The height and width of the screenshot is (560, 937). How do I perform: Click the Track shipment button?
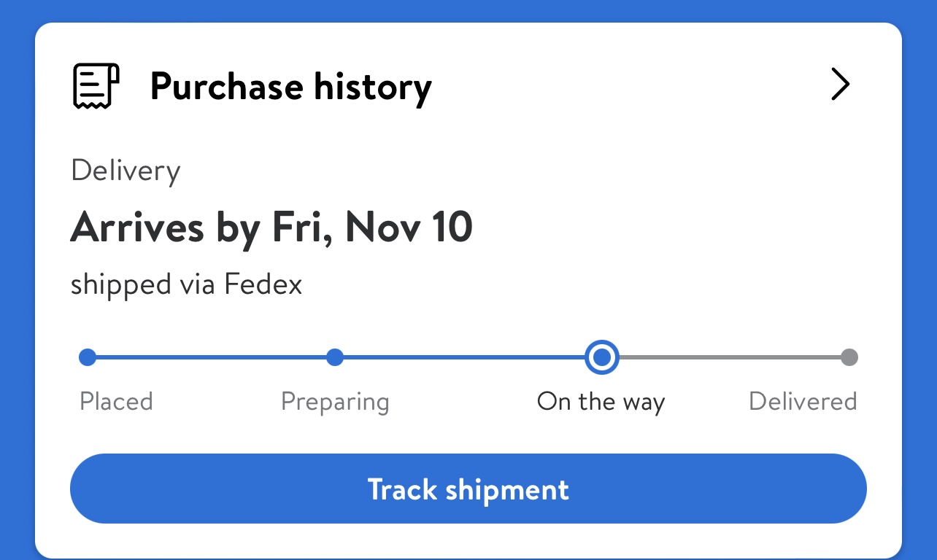click(469, 489)
